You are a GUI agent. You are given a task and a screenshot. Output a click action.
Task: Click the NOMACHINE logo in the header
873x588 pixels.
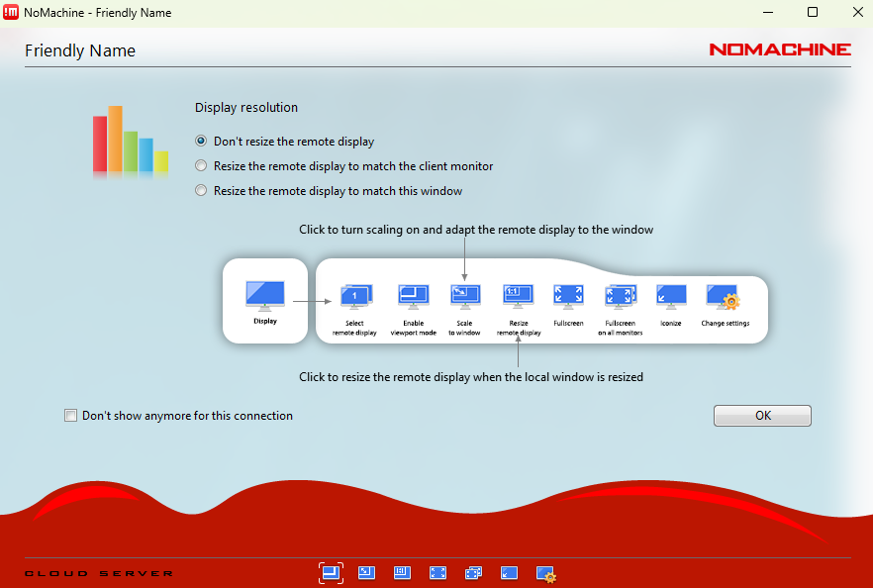pyautogui.click(x=780, y=49)
